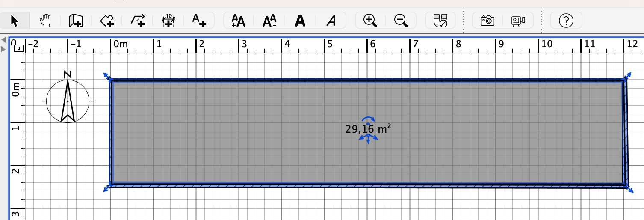Zoom in on the plan

pyautogui.click(x=370, y=20)
